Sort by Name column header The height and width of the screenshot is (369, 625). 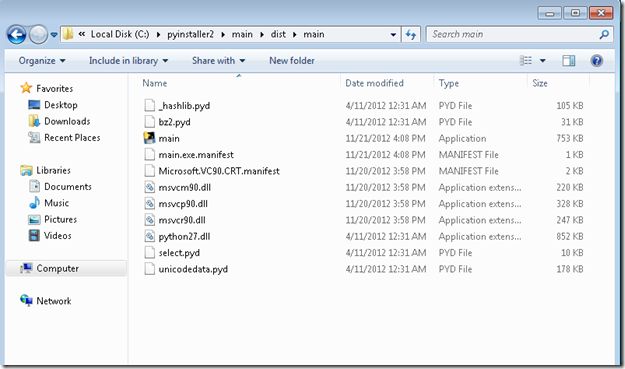click(155, 83)
